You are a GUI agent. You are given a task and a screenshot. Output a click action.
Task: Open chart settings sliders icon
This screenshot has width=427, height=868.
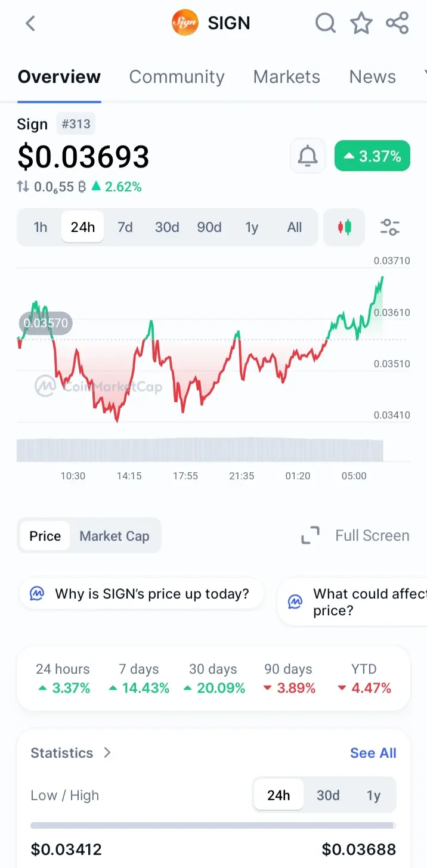click(390, 227)
